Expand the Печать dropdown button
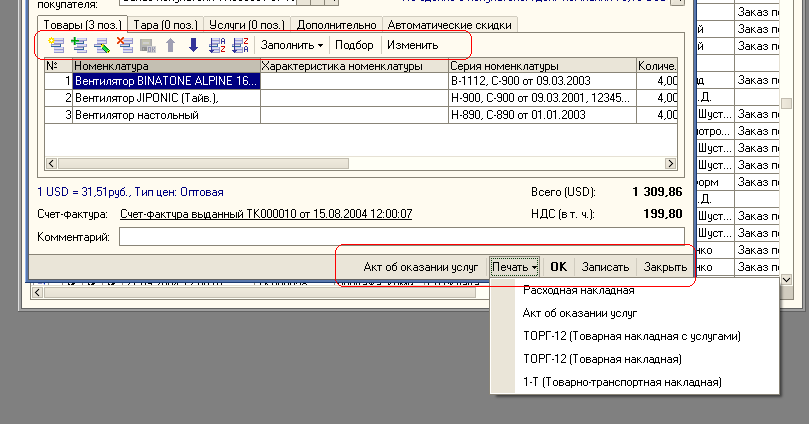This screenshot has width=809, height=424. click(x=515, y=267)
